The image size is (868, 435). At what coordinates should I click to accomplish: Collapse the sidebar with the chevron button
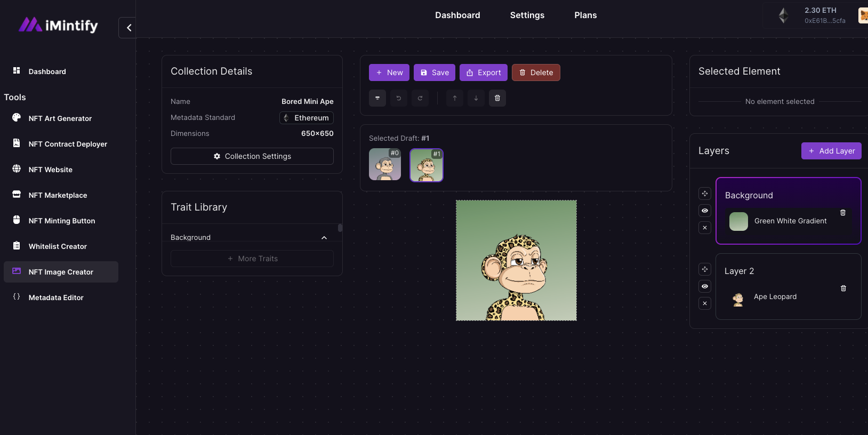click(x=128, y=28)
